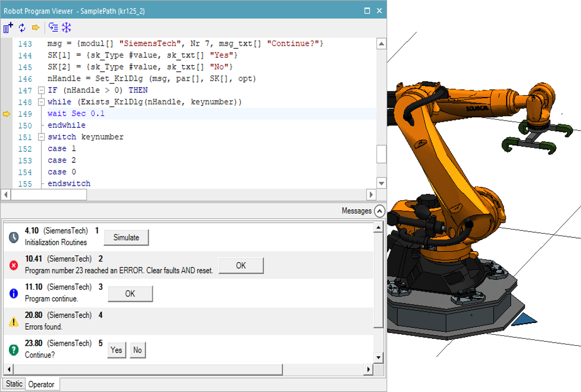
Task: Switch to the Static tab
Action: (x=14, y=384)
